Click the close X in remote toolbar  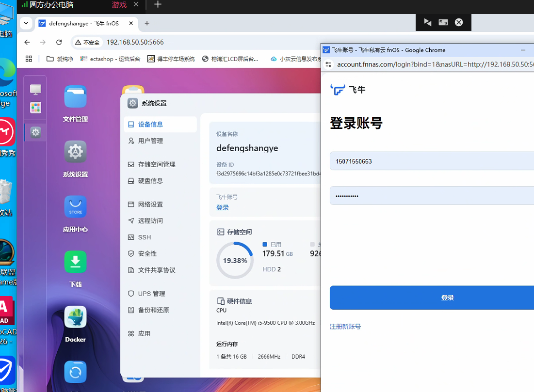[x=459, y=22]
